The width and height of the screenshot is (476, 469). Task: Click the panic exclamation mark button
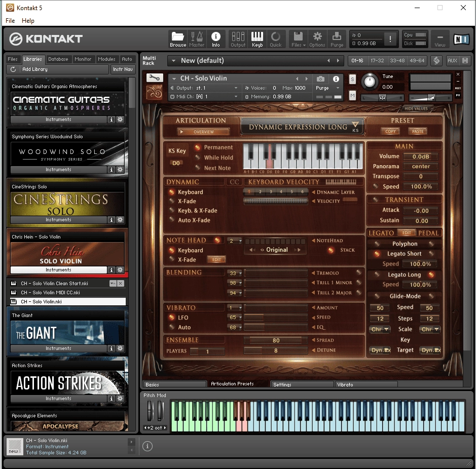point(390,39)
